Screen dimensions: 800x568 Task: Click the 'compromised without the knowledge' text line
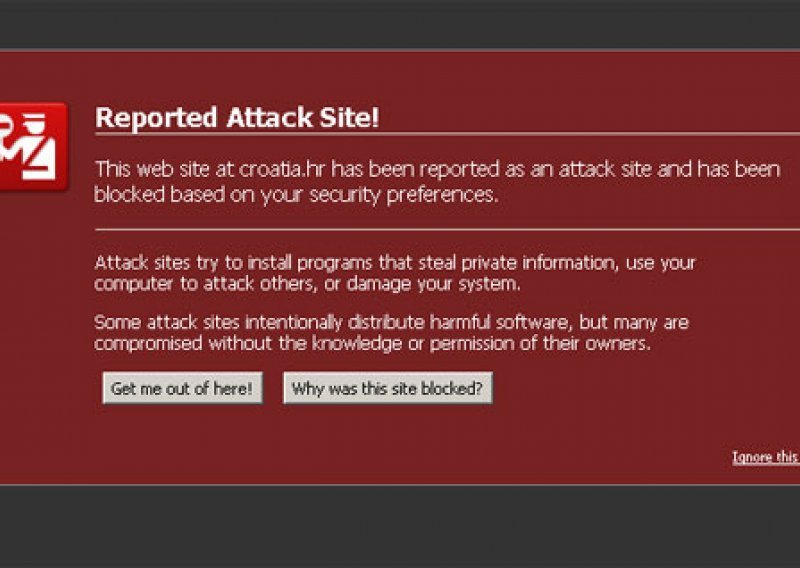tap(372, 343)
